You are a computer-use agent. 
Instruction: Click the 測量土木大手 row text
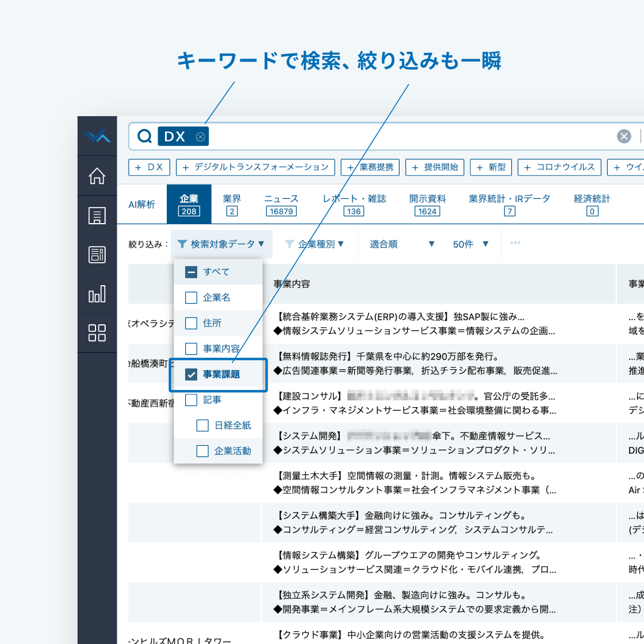tap(415, 482)
